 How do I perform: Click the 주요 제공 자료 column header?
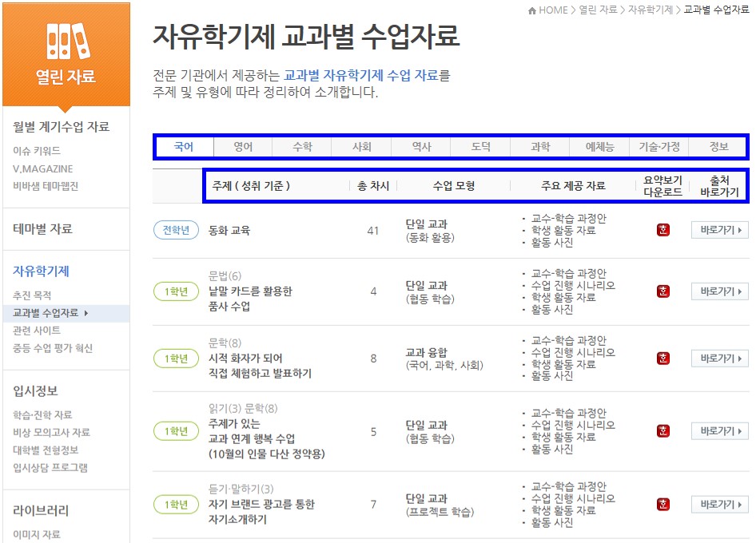573,186
